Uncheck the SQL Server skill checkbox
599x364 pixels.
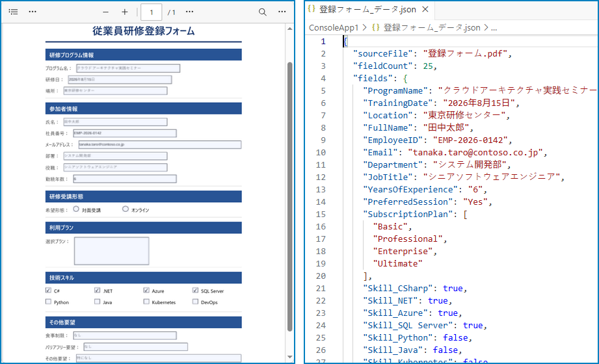click(x=195, y=291)
